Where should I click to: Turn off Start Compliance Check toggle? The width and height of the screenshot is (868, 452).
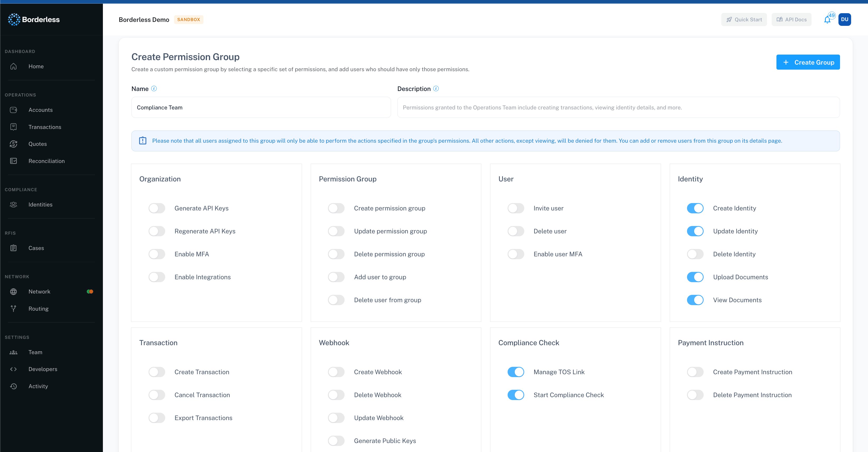(516, 395)
